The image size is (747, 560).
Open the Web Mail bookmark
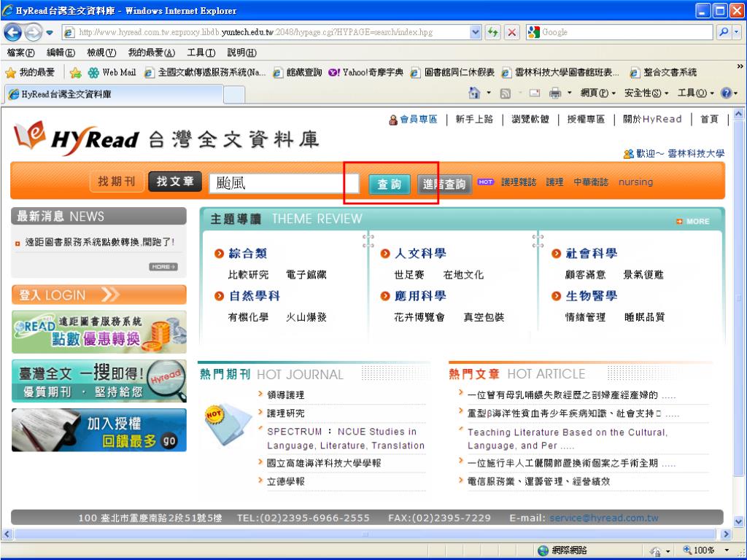pyautogui.click(x=112, y=72)
